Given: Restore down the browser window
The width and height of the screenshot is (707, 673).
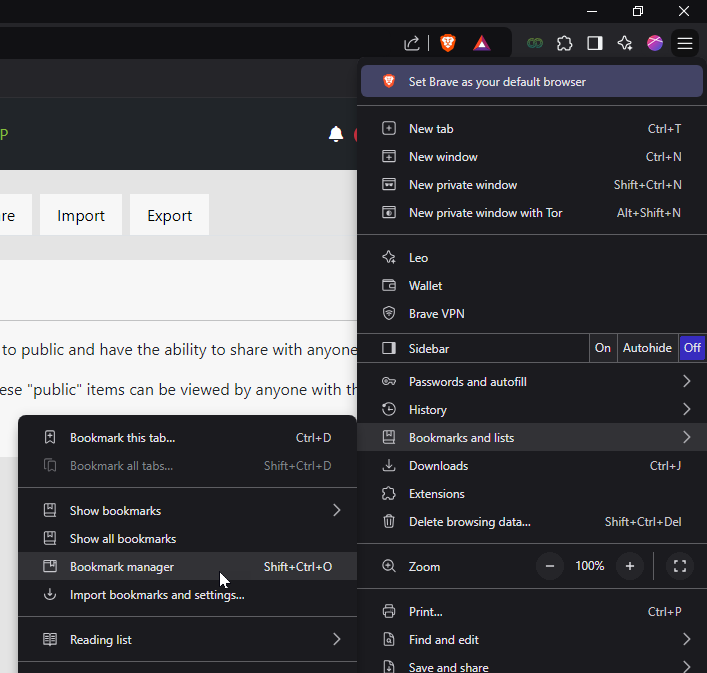Looking at the screenshot, I should [638, 11].
